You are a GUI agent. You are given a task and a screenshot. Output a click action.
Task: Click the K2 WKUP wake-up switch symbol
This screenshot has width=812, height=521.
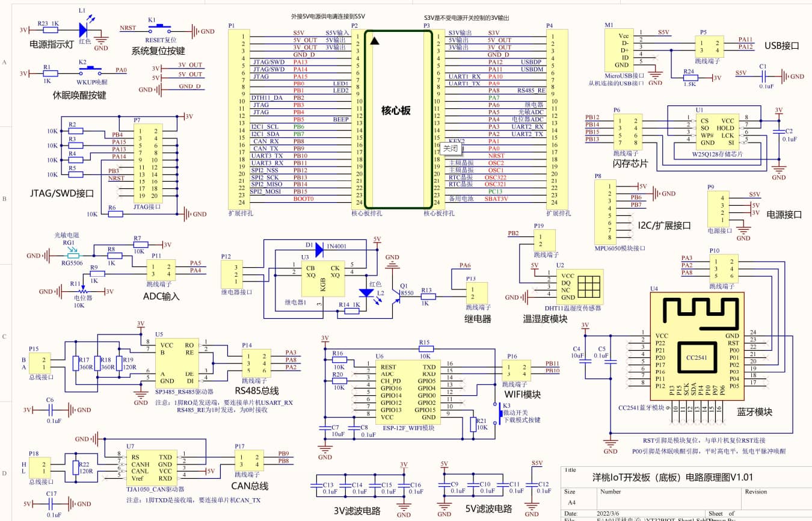89,70
